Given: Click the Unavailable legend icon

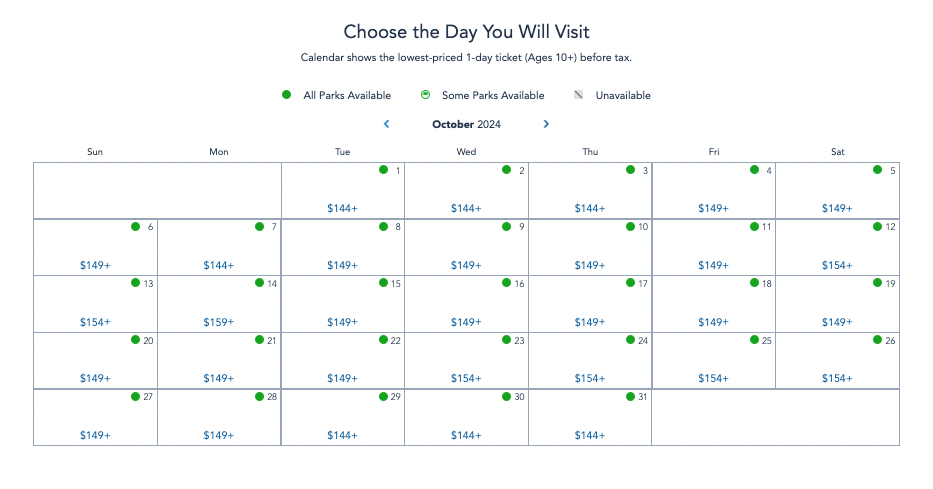Looking at the screenshot, I should [x=578, y=95].
